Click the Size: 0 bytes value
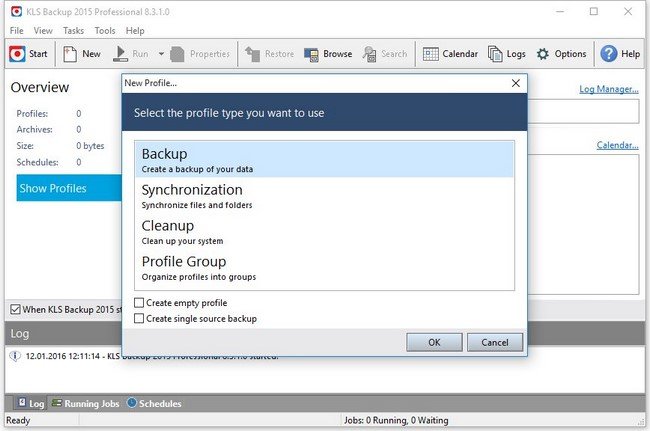 [90, 146]
